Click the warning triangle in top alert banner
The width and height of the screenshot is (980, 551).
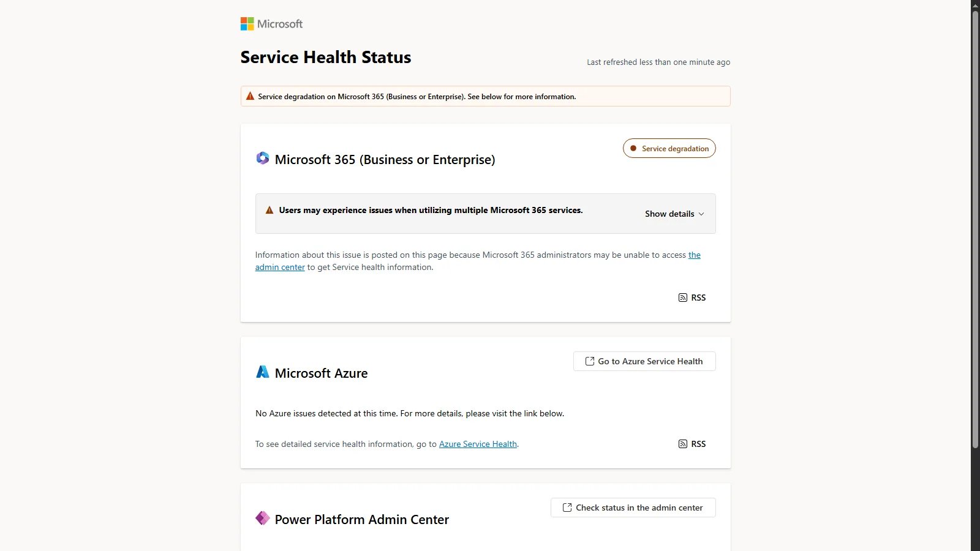[x=250, y=96]
